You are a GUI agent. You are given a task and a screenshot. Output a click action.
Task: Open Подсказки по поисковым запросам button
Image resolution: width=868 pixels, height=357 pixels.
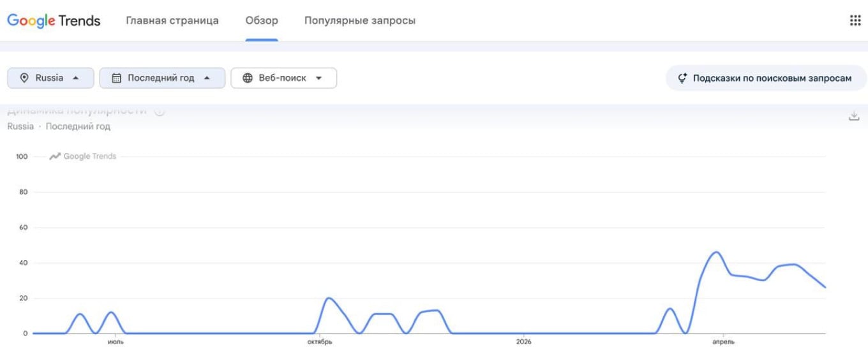[766, 78]
